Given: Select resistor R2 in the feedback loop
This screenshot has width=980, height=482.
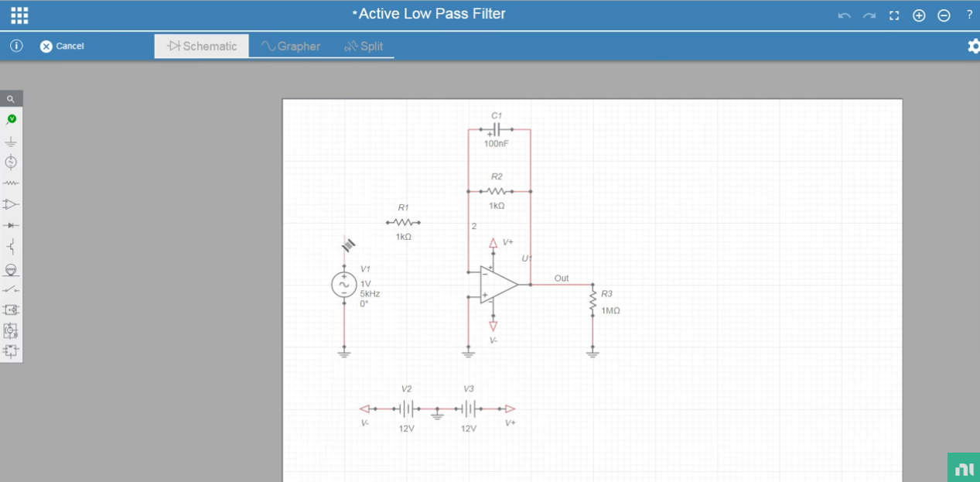Looking at the screenshot, I should 497,191.
